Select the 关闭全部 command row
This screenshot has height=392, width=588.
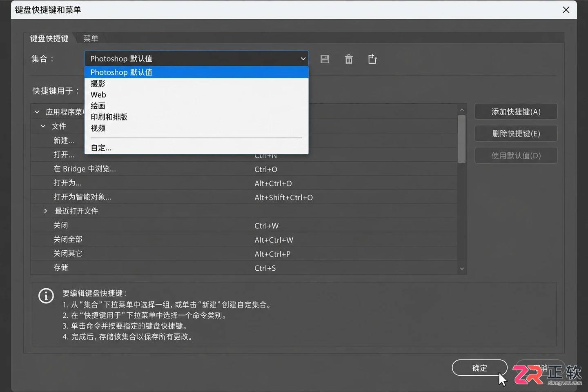tap(244, 239)
